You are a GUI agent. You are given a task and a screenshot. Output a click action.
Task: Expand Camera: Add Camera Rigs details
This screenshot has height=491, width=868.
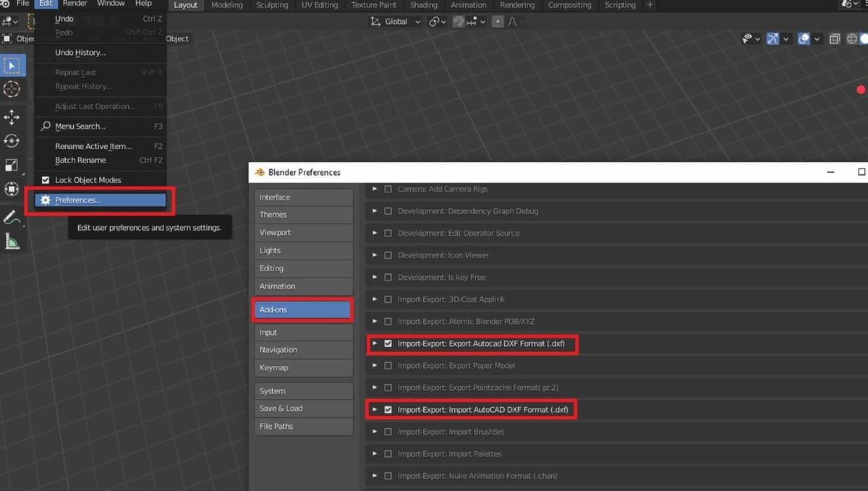(x=375, y=189)
